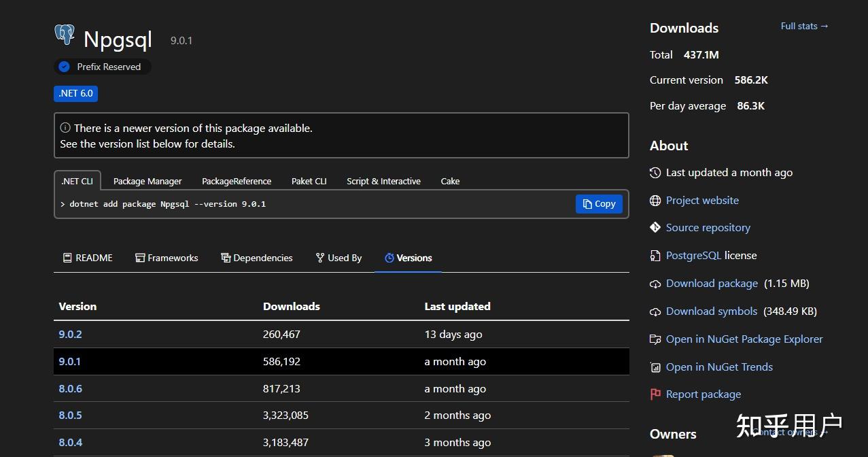Click the Download package icon

[x=655, y=283]
